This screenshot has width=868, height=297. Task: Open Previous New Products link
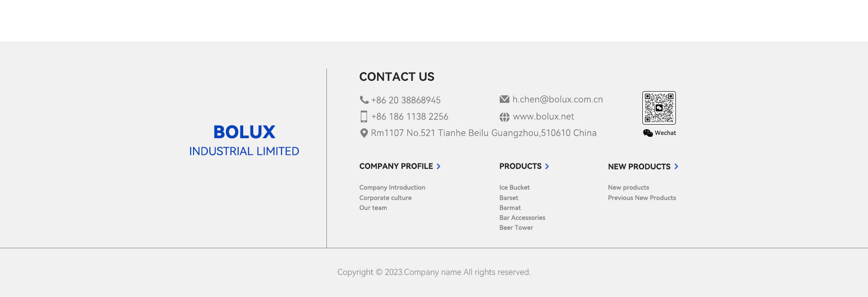[642, 198]
